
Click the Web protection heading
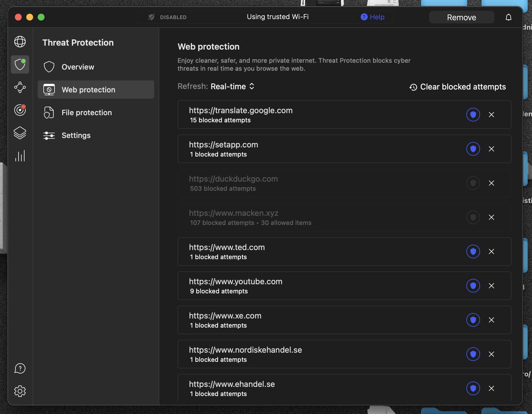coord(209,46)
